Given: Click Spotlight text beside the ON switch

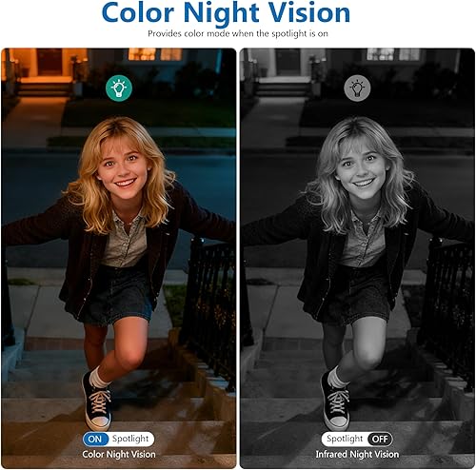Looking at the screenshot, I should [x=130, y=439].
